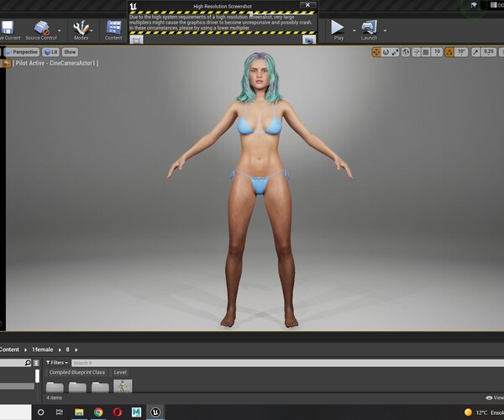Click the eject pilot icon beside Pilot Active
This screenshot has height=420, width=504.
(x=6, y=63)
